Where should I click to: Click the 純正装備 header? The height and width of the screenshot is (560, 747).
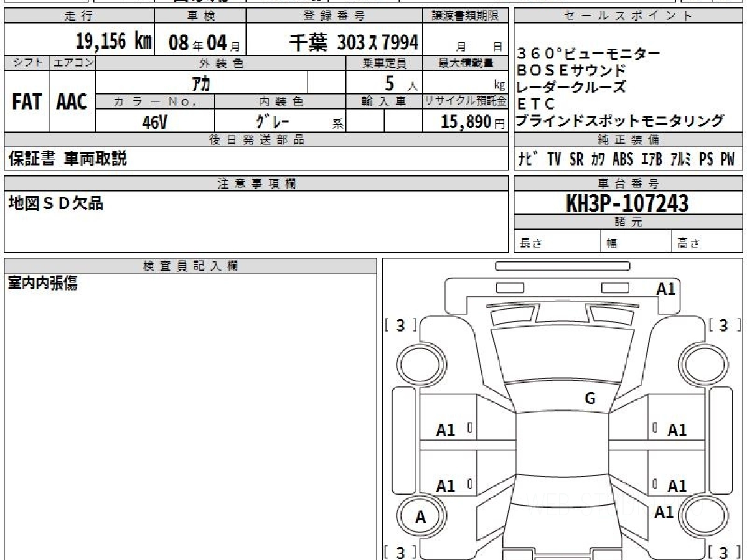pos(628,140)
